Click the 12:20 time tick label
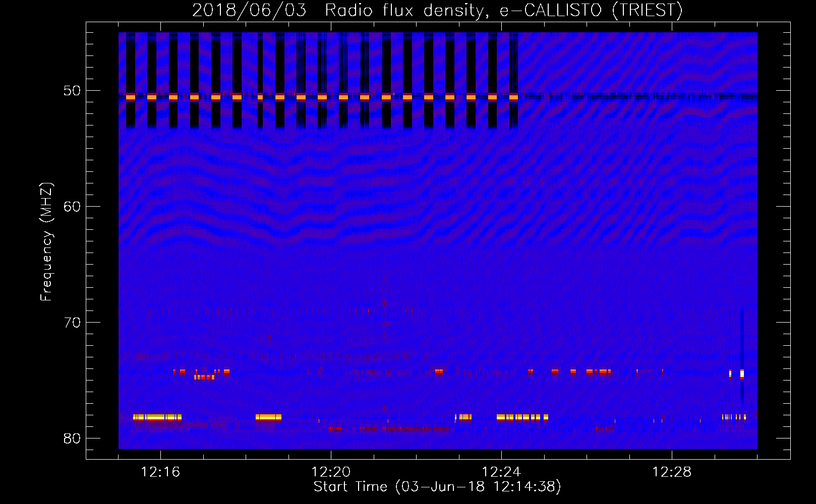 [331, 472]
